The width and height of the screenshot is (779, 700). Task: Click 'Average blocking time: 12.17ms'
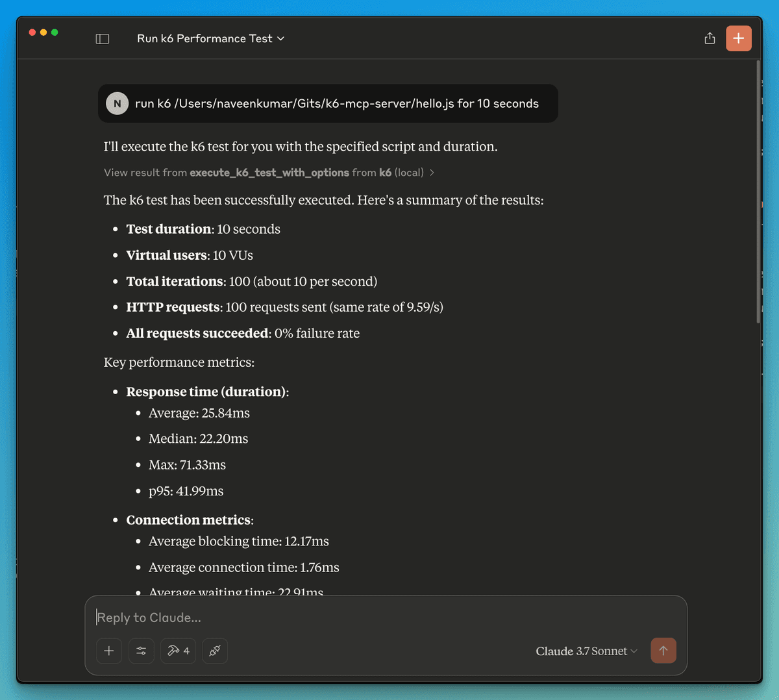click(239, 542)
